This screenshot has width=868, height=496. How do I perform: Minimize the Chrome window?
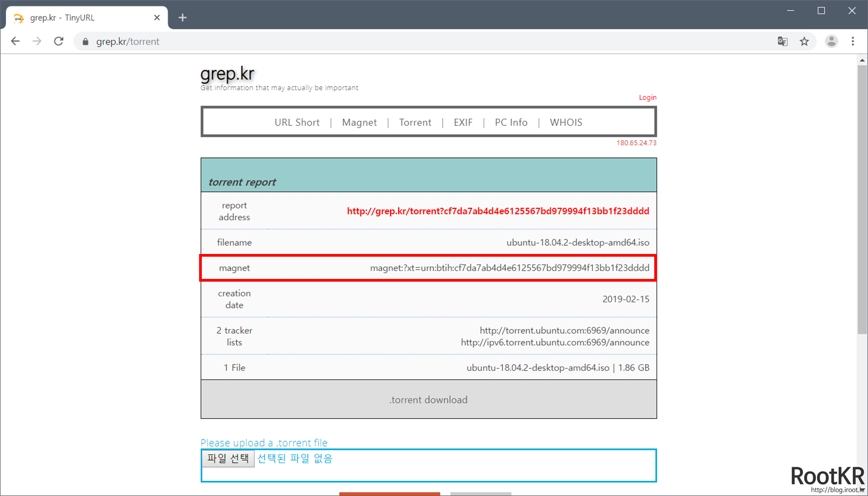pos(790,11)
